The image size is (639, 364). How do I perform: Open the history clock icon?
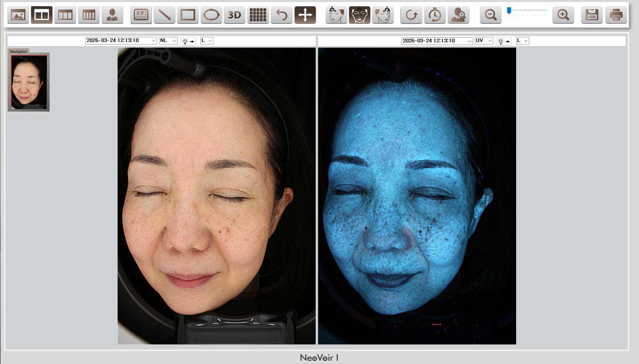435,15
